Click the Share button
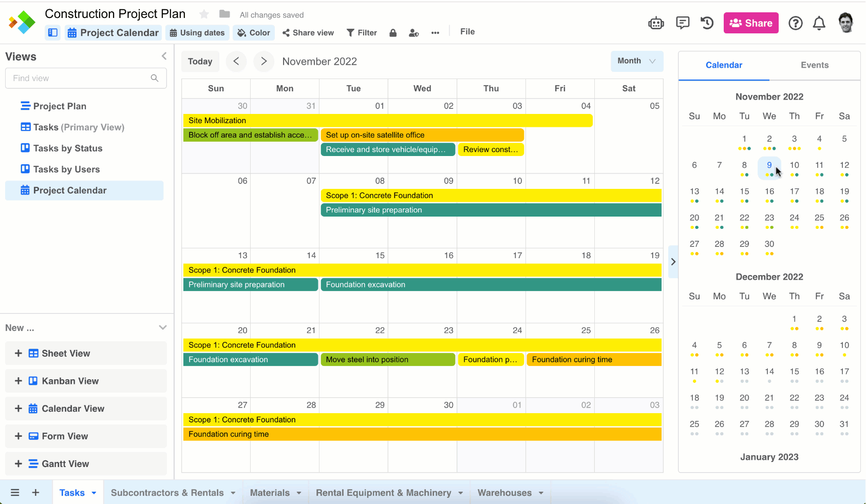 click(751, 23)
